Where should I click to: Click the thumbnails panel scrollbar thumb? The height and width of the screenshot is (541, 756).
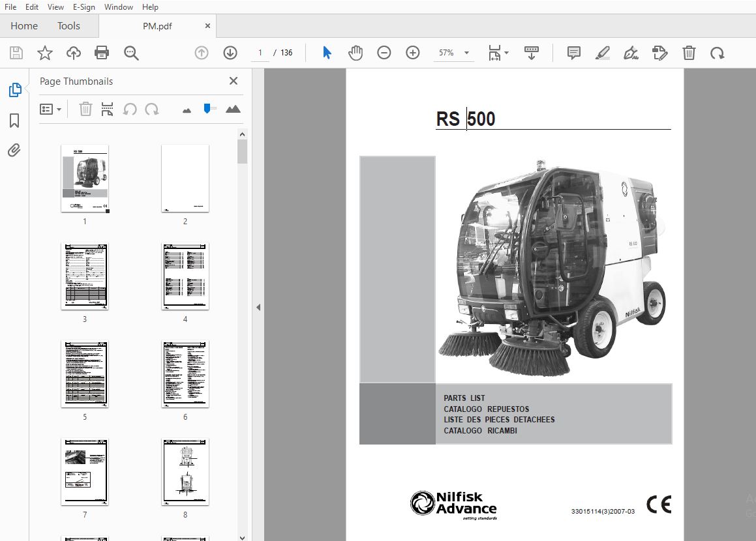242,152
